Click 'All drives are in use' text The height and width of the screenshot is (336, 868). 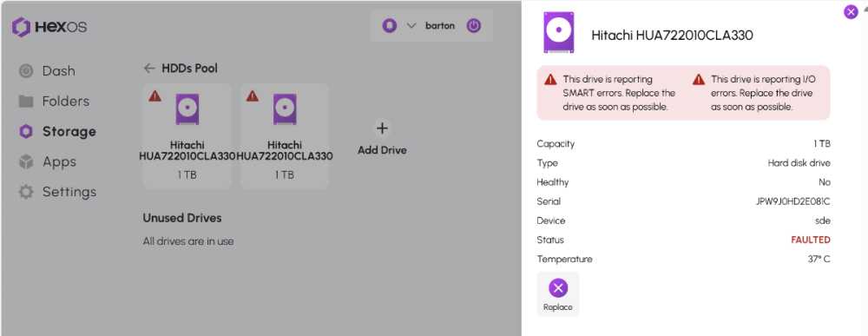(x=188, y=241)
